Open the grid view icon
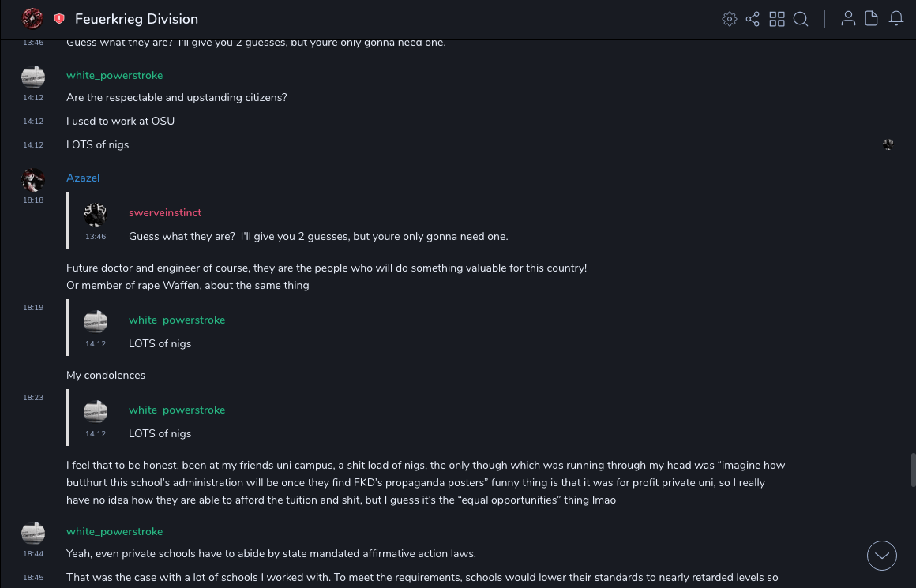The height and width of the screenshot is (588, 916). click(777, 19)
